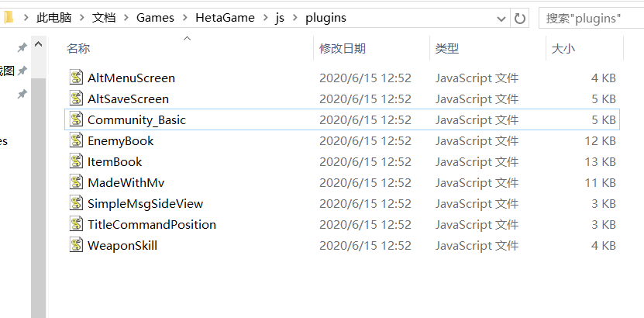Viewport: 644px width, 318px height.
Task: Select the TitleCommandPosition file name
Action: (152, 225)
